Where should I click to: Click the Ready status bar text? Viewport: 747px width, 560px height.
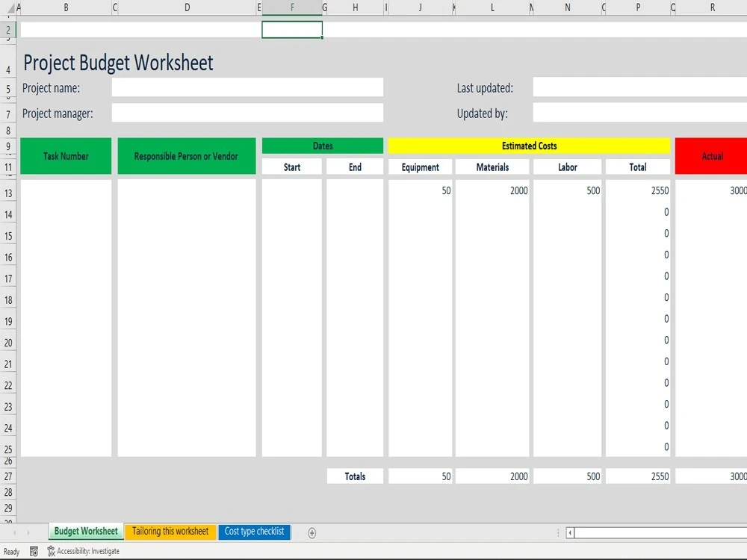[11, 552]
